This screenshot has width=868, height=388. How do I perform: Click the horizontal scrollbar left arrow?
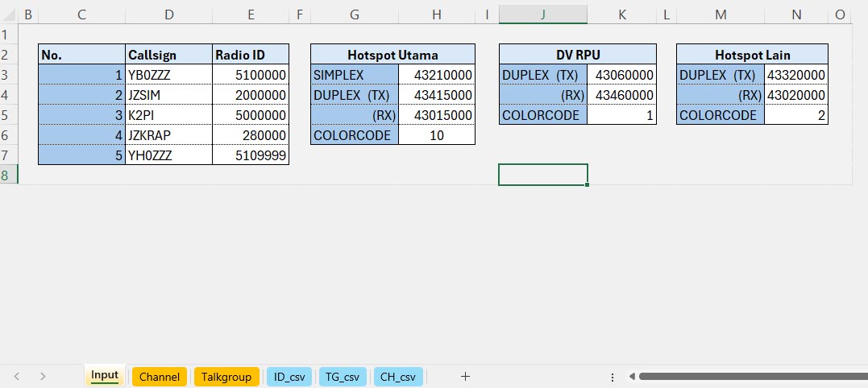pyautogui.click(x=633, y=376)
